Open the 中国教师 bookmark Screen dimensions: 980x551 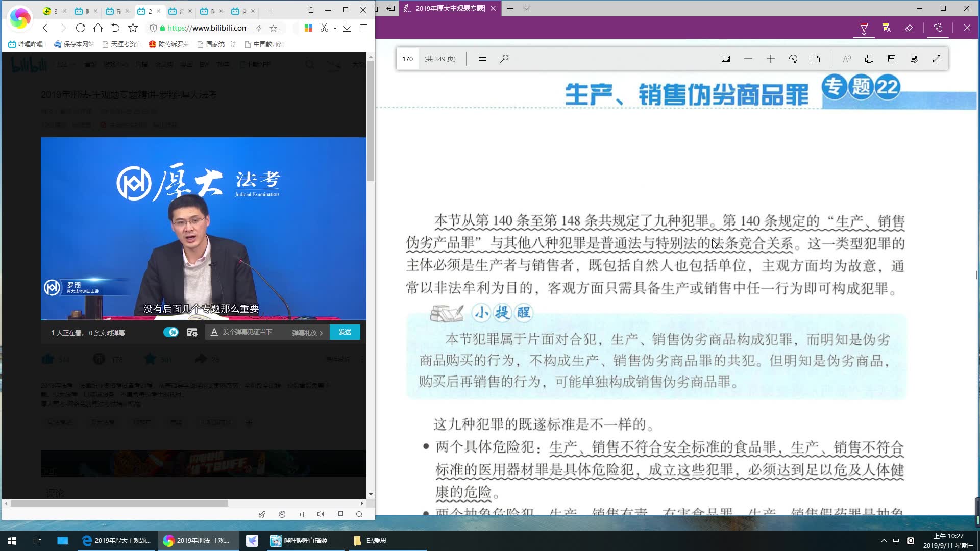[264, 44]
